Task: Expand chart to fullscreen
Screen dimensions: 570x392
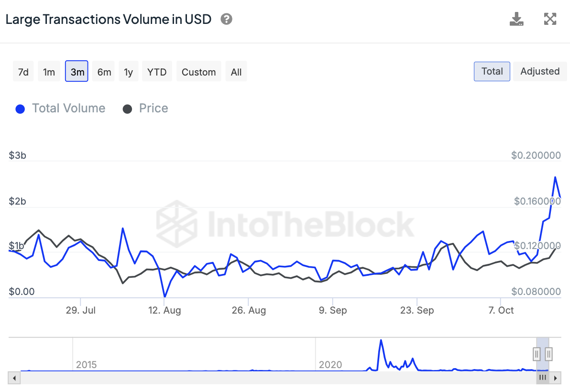Action: [x=550, y=19]
